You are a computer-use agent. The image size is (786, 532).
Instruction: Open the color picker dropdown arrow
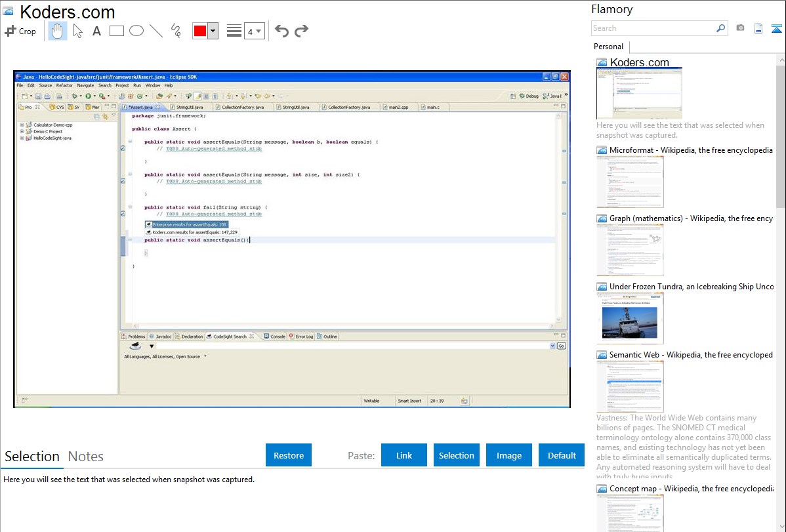pyautogui.click(x=213, y=31)
